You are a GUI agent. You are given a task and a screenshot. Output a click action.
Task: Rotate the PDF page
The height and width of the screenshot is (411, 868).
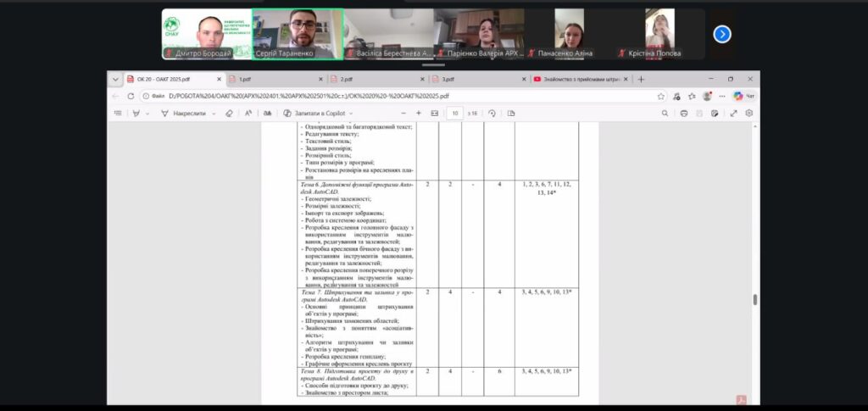click(492, 113)
